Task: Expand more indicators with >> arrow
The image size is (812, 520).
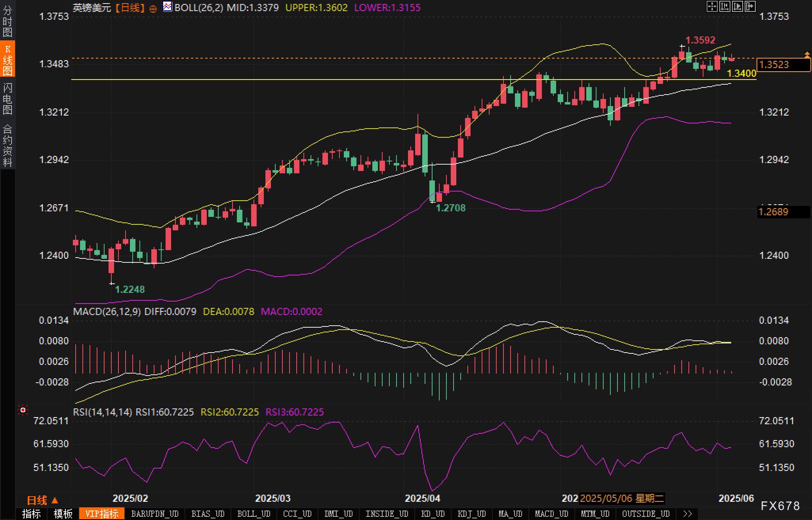Action: (688, 514)
